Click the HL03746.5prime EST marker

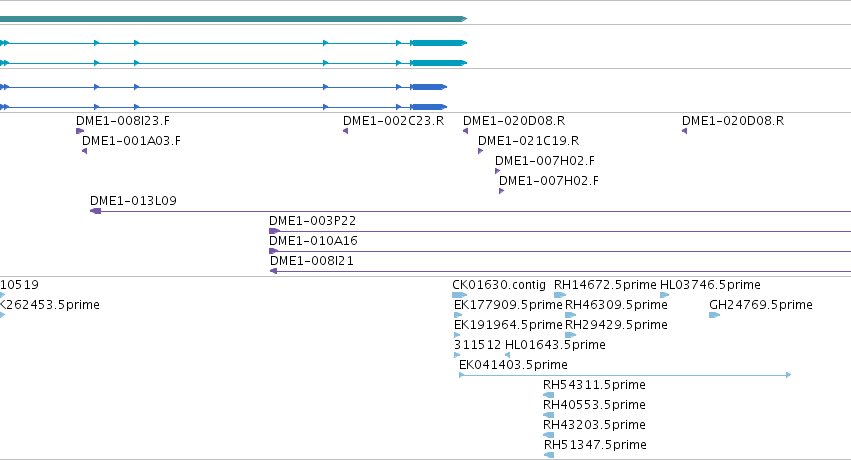point(664,295)
